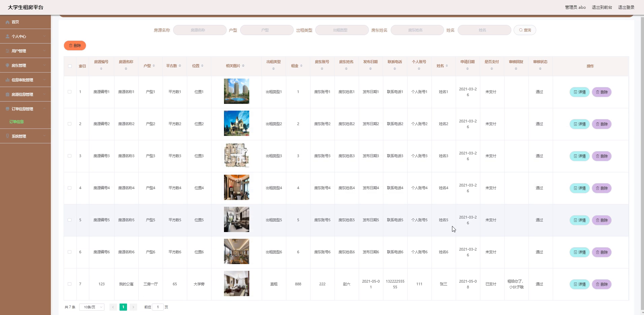Click the list icon beside 用户管理
This screenshot has height=315, width=644.
pyautogui.click(x=7, y=51)
